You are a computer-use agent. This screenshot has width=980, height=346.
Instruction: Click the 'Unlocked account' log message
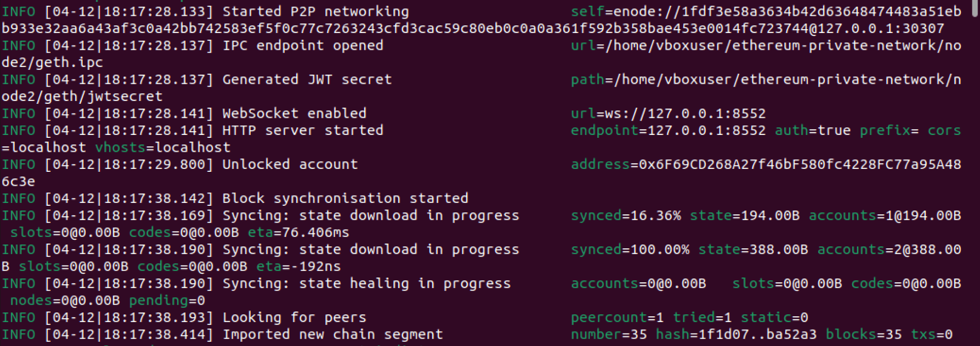[290, 165]
